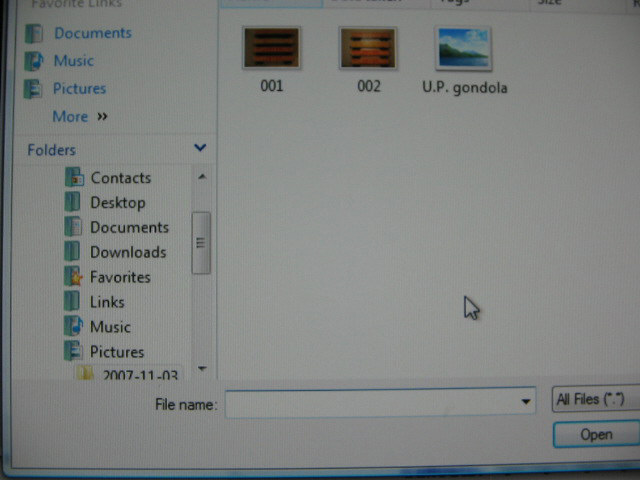This screenshot has width=640, height=480.
Task: Expand More favorite links
Action: [78, 117]
